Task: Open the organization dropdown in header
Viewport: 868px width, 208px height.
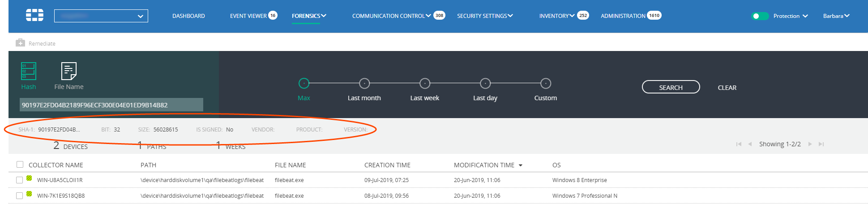Action: pos(101,16)
